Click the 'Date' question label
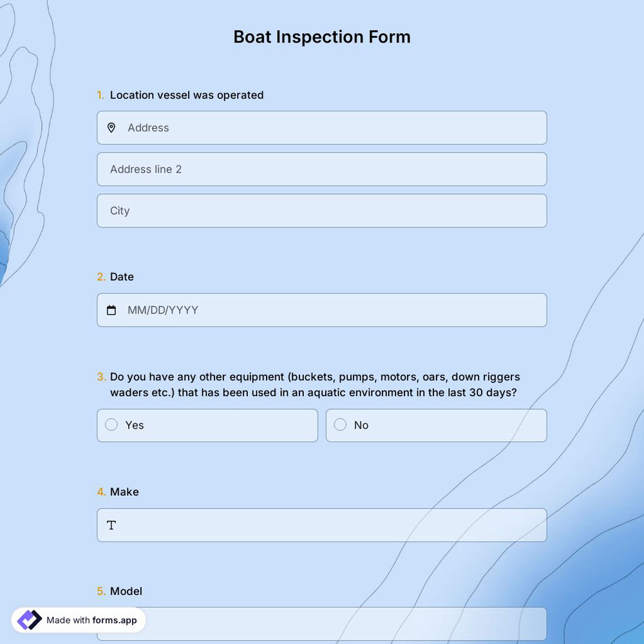This screenshot has width=644, height=644. coord(122,276)
